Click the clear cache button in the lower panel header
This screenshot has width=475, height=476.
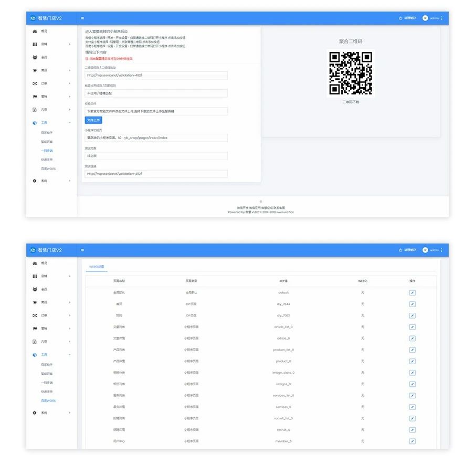click(407, 250)
